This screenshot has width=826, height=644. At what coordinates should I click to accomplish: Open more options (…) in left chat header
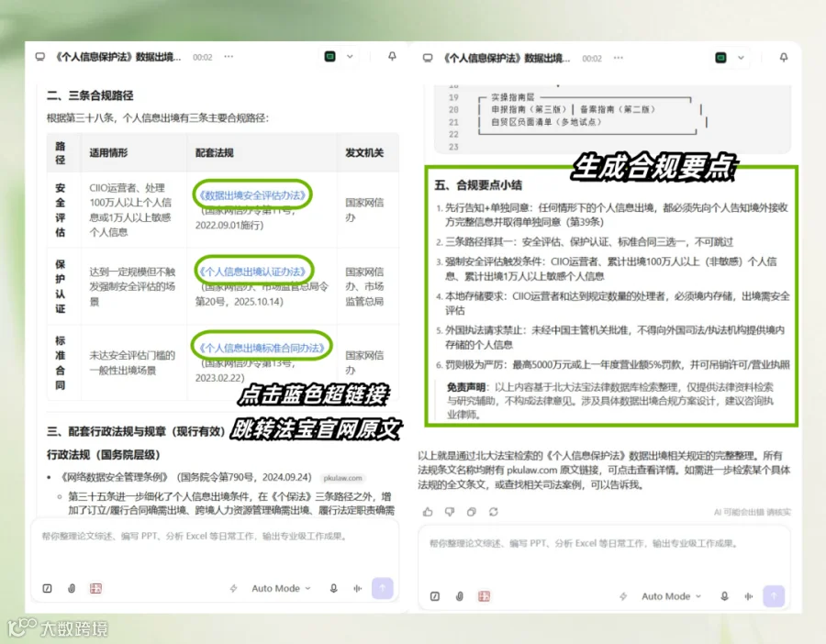[x=229, y=57]
